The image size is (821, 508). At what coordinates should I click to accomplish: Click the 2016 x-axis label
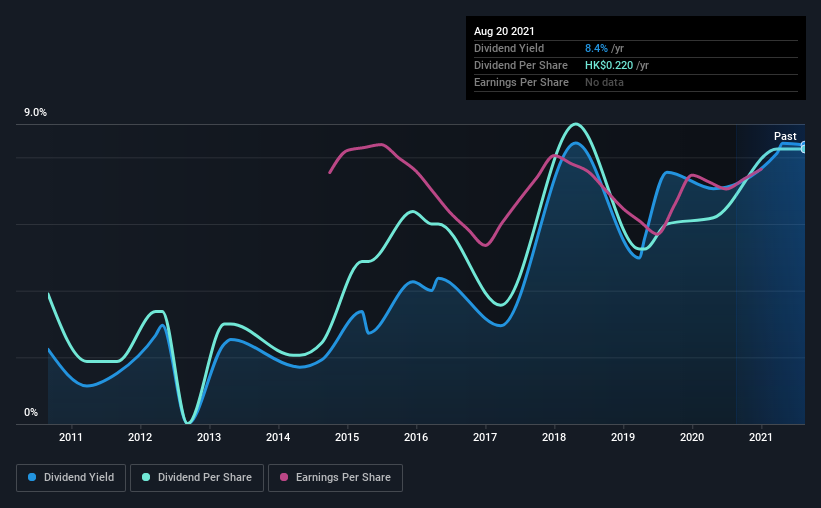point(416,437)
